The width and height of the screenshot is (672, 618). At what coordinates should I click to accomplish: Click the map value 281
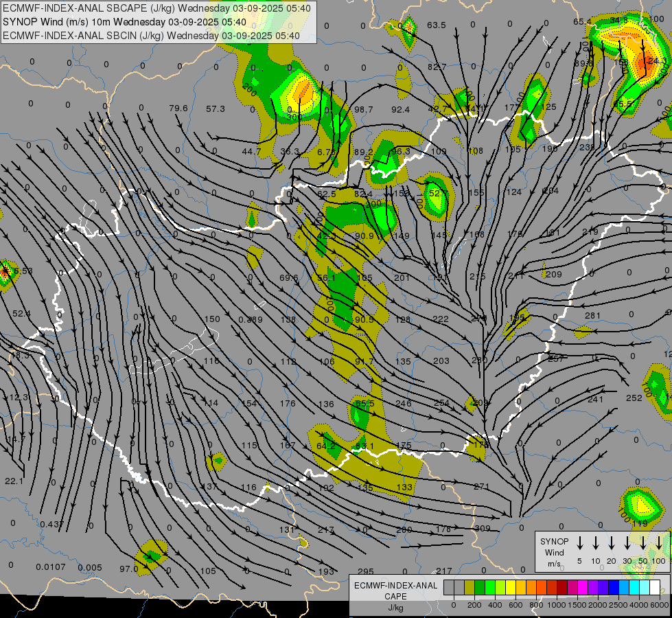pos(592,316)
